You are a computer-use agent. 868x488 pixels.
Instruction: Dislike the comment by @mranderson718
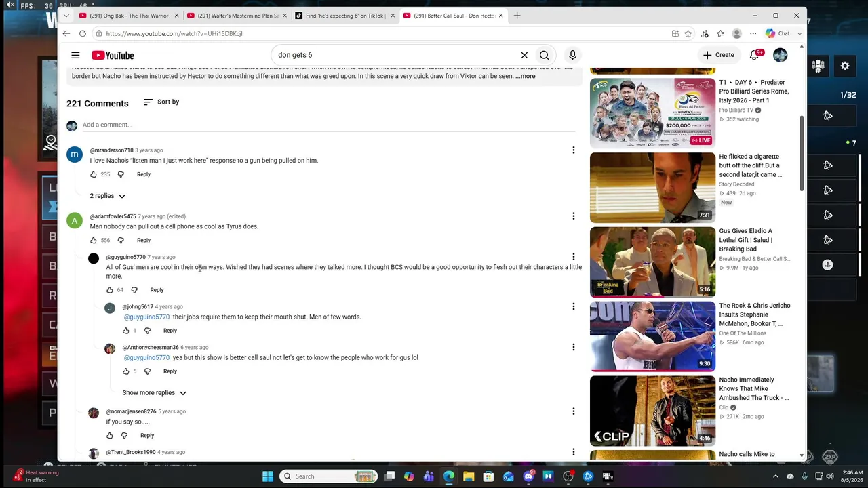click(121, 174)
